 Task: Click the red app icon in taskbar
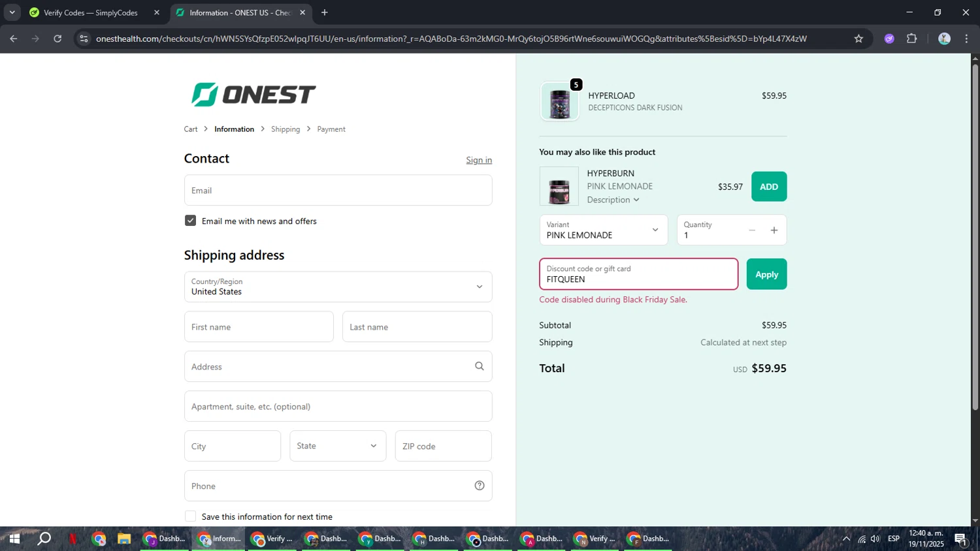73,539
